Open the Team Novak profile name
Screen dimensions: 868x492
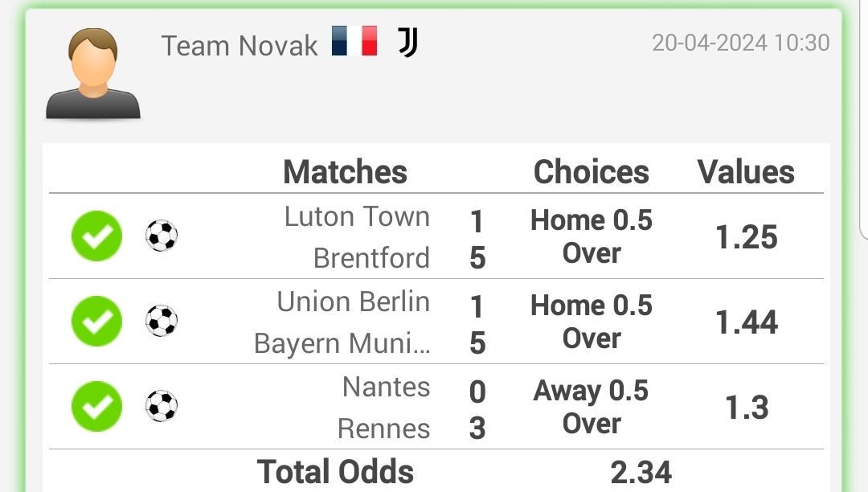(240, 45)
